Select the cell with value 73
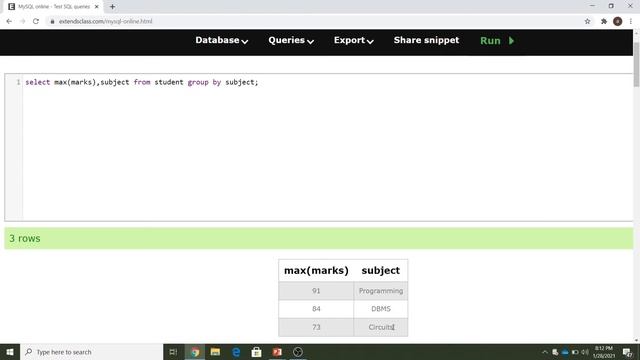The height and width of the screenshot is (360, 640). pos(316,327)
